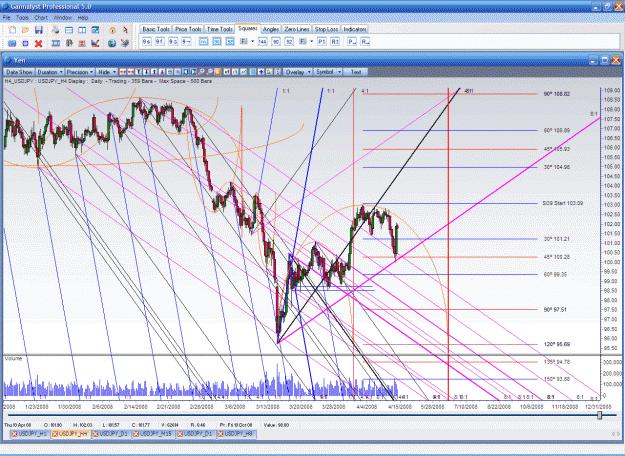Select the 144 square tool

tap(262, 41)
